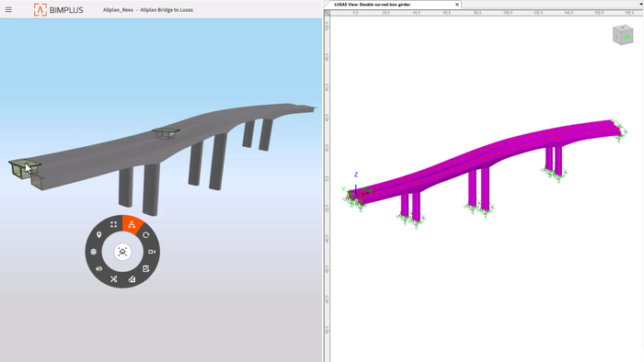Click the Allplan_Rees project name

[118, 10]
